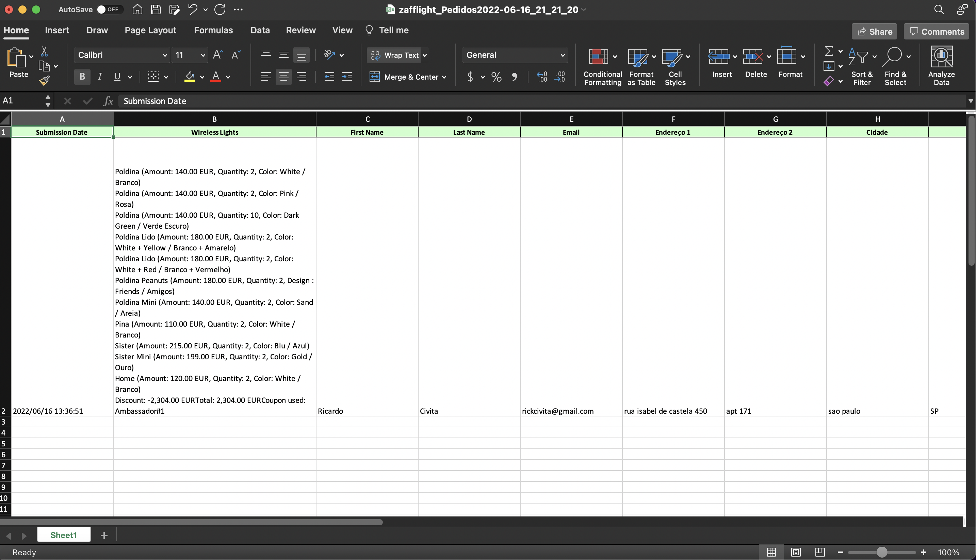Click the Share button
The image size is (976, 560).
(874, 31)
